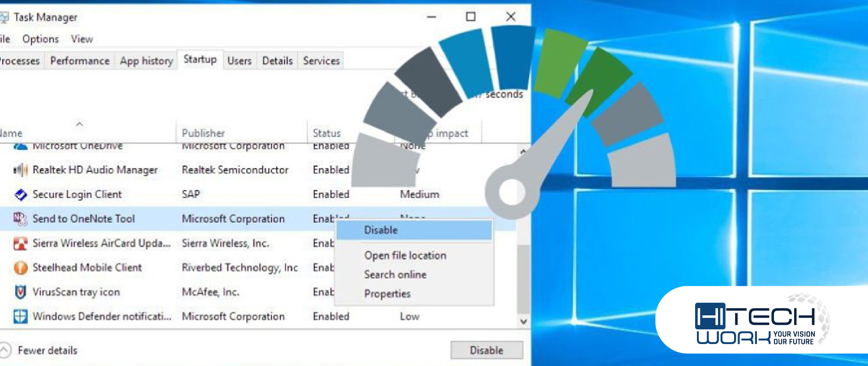Open the Options menu

point(40,39)
